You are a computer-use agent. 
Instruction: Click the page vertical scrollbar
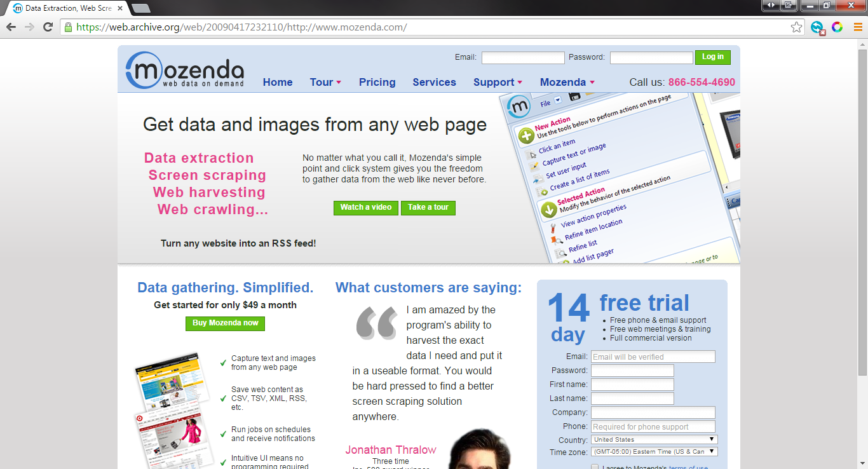(x=862, y=254)
